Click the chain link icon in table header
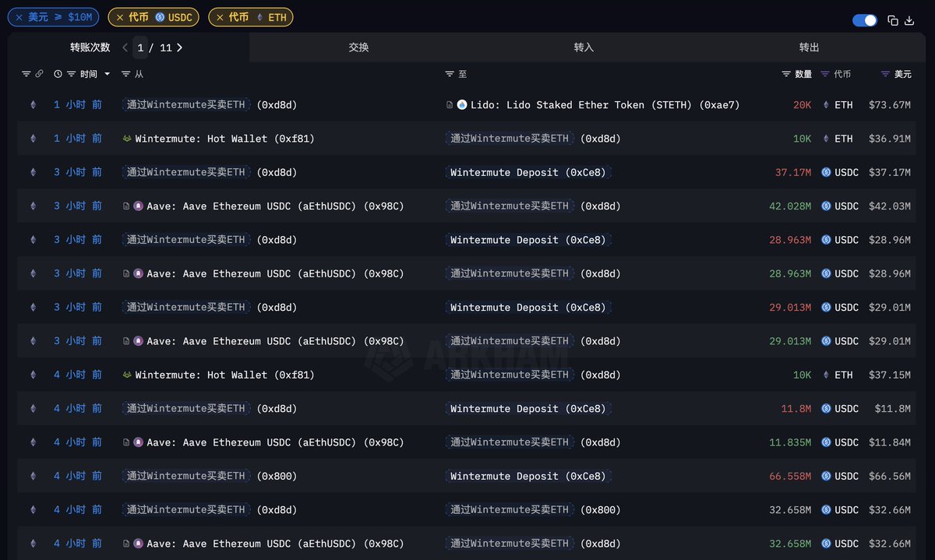 pos(39,74)
